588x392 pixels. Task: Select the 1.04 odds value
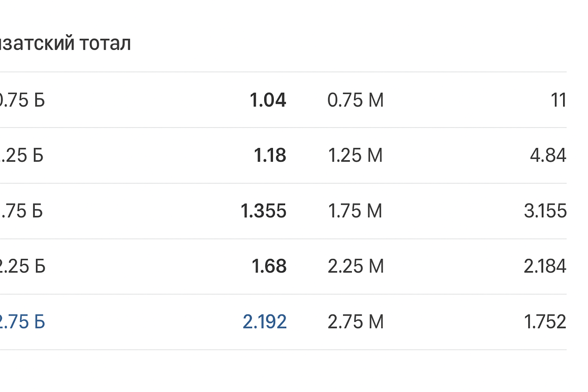coord(268,100)
